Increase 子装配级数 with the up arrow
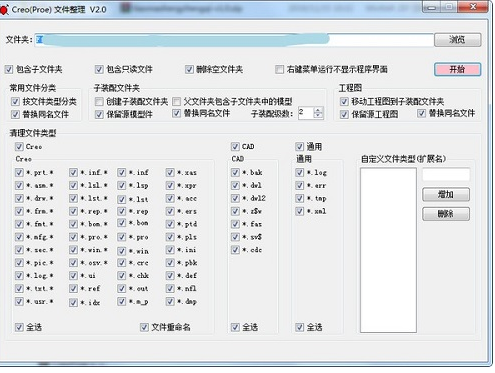This screenshot has height=373, width=495. (x=318, y=110)
